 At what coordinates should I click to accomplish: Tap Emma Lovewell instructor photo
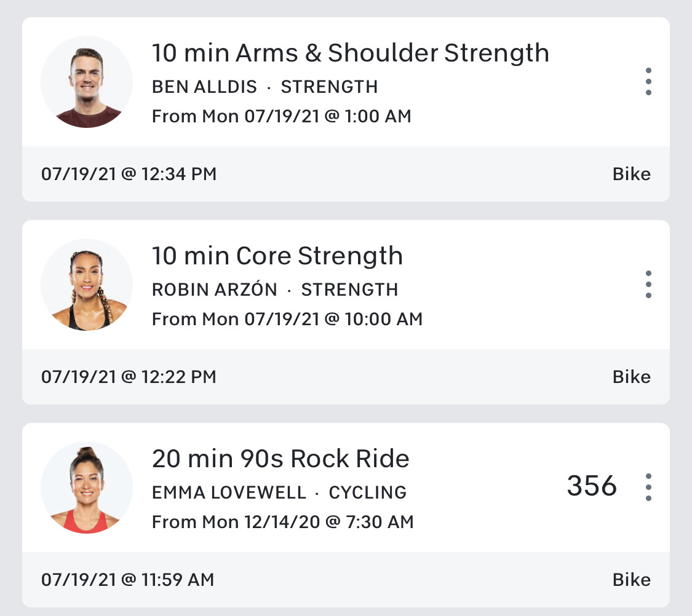87,488
